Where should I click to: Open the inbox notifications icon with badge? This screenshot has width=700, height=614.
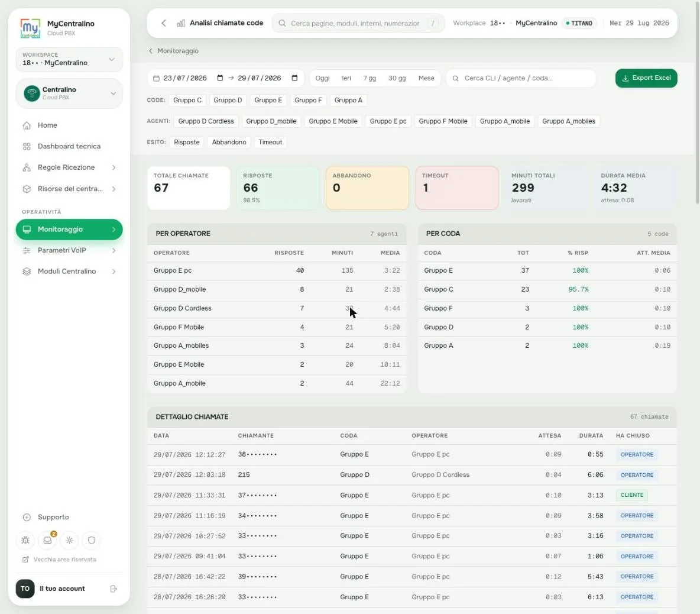[x=47, y=540]
